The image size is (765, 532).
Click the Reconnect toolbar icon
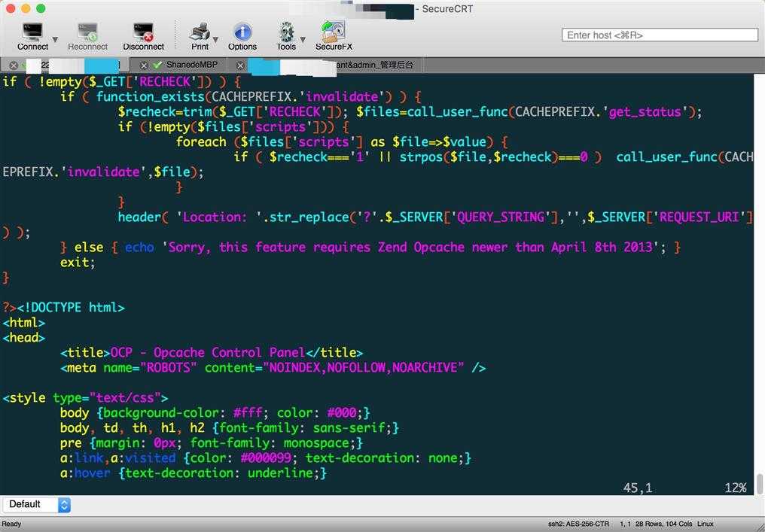coord(87,37)
